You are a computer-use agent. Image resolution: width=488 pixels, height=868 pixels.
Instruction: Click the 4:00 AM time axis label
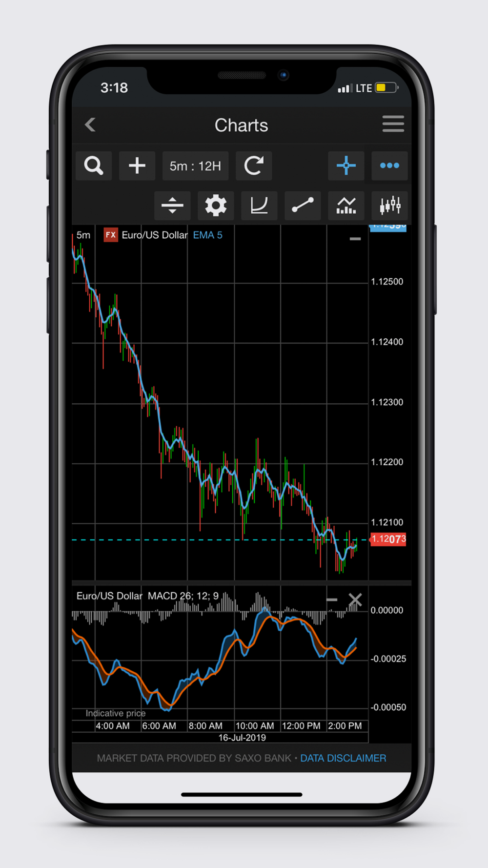[113, 726]
